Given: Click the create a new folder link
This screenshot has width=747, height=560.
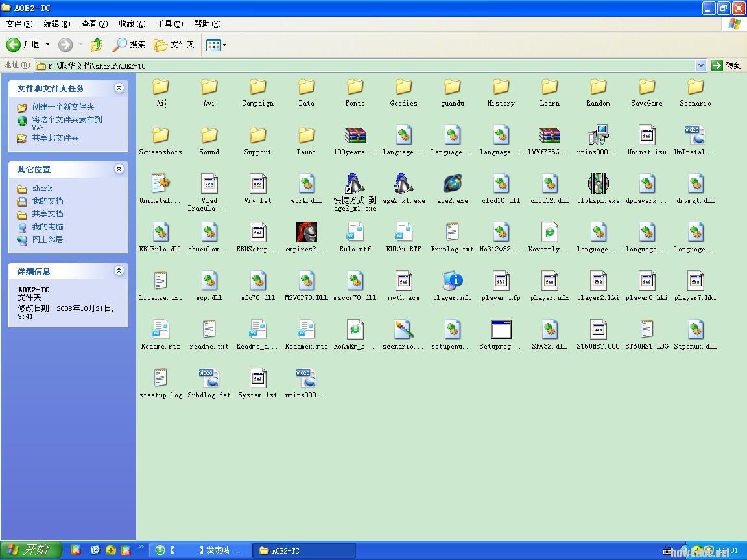Looking at the screenshot, I should click(x=63, y=107).
